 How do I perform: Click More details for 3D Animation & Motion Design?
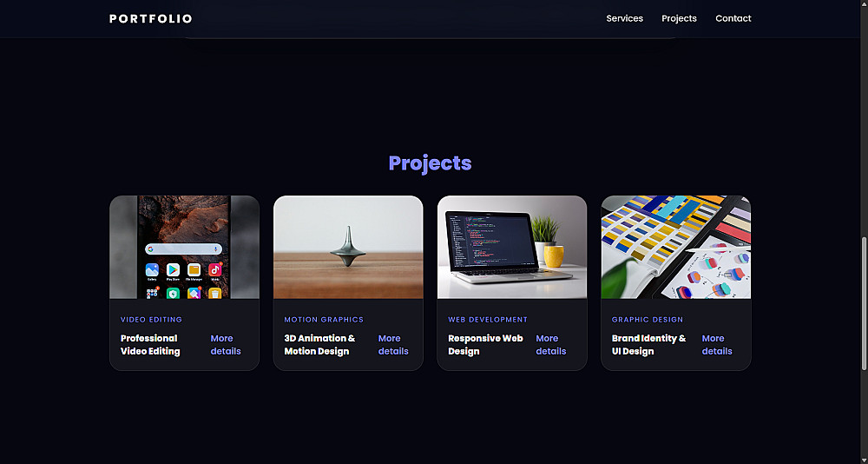click(393, 345)
